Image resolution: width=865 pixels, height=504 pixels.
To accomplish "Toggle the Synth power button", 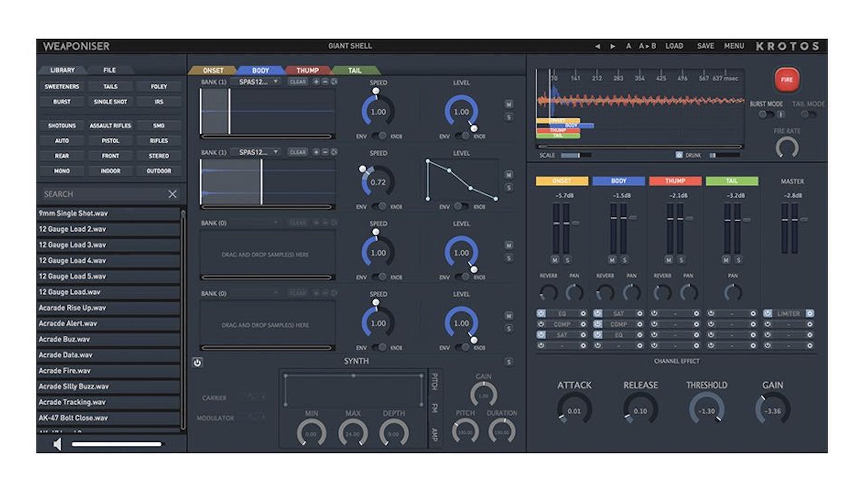I will click(197, 363).
